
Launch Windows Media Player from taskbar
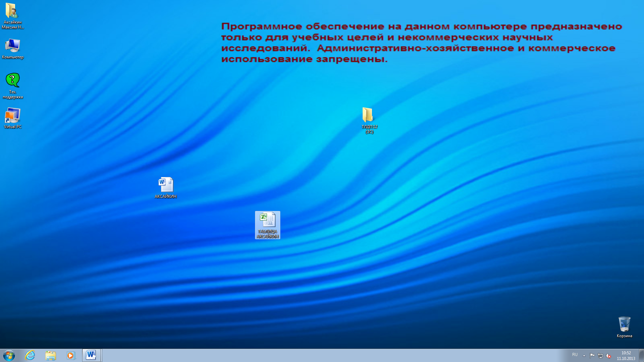pyautogui.click(x=71, y=355)
